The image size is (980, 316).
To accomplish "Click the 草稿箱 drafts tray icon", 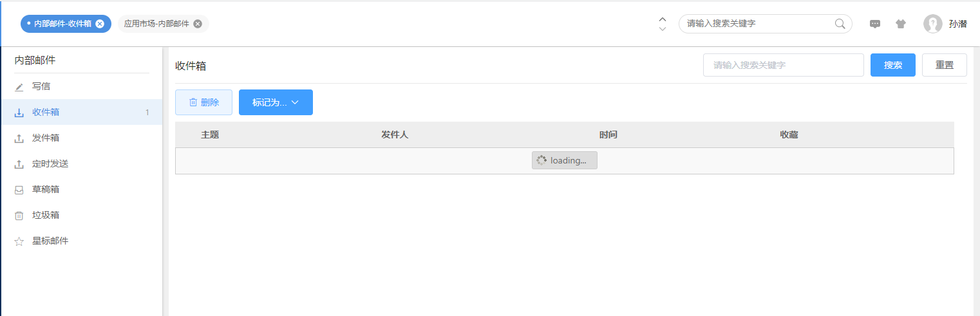I will coord(19,190).
